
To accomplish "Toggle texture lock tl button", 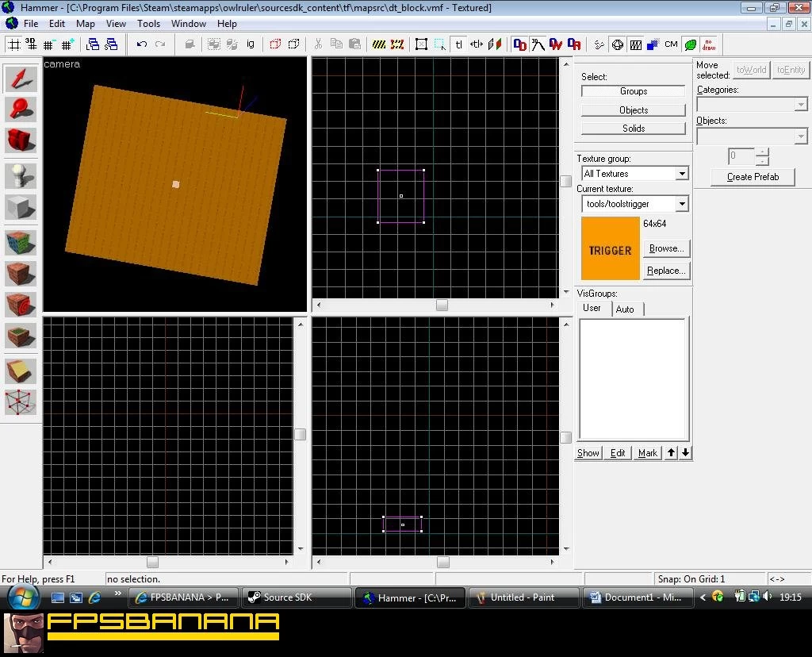I will [x=459, y=44].
